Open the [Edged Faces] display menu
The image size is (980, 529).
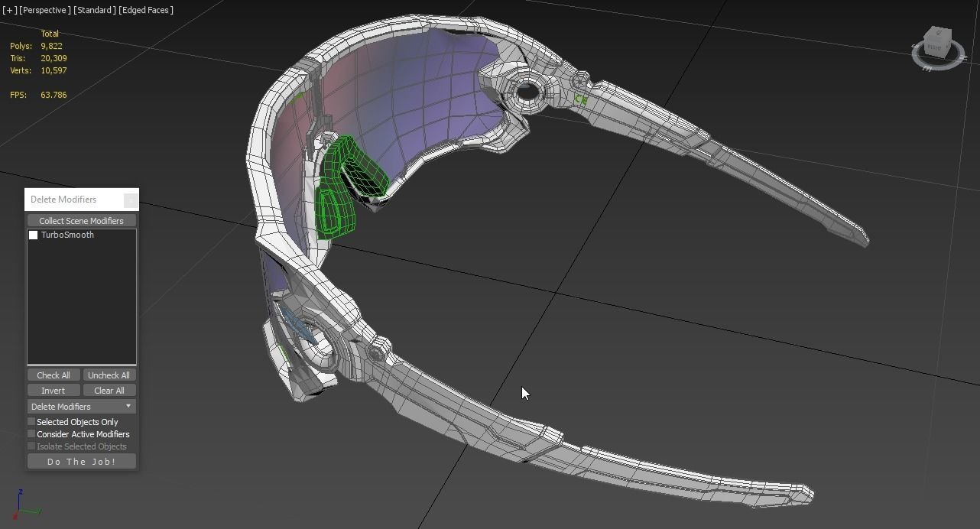(x=146, y=10)
